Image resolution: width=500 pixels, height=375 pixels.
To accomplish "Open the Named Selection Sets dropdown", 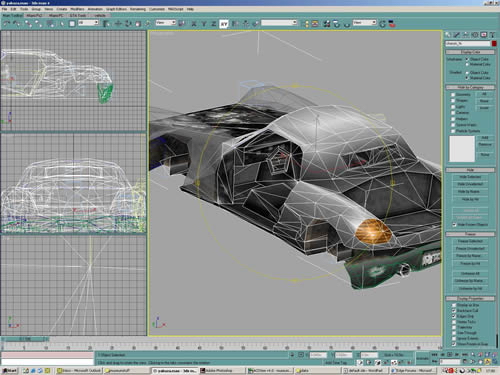I will pyautogui.click(x=279, y=23).
